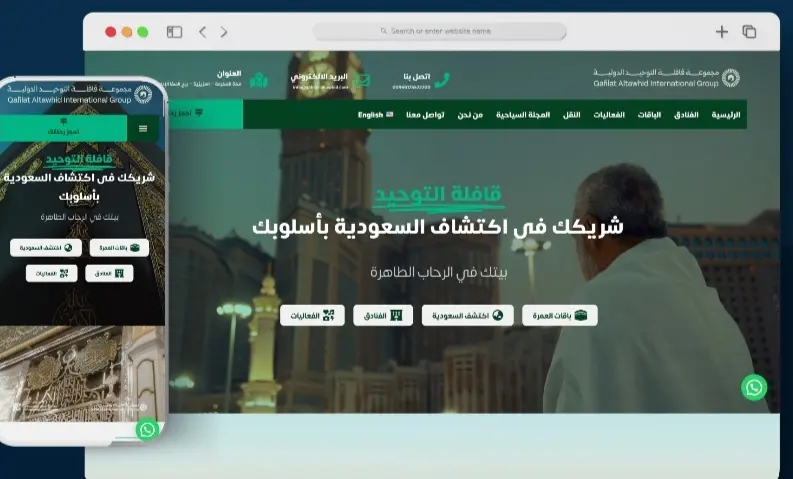Screen dimensions: 793x479
Task: Open WhatsApp chat bubble on desktop site
Action: coord(754,387)
